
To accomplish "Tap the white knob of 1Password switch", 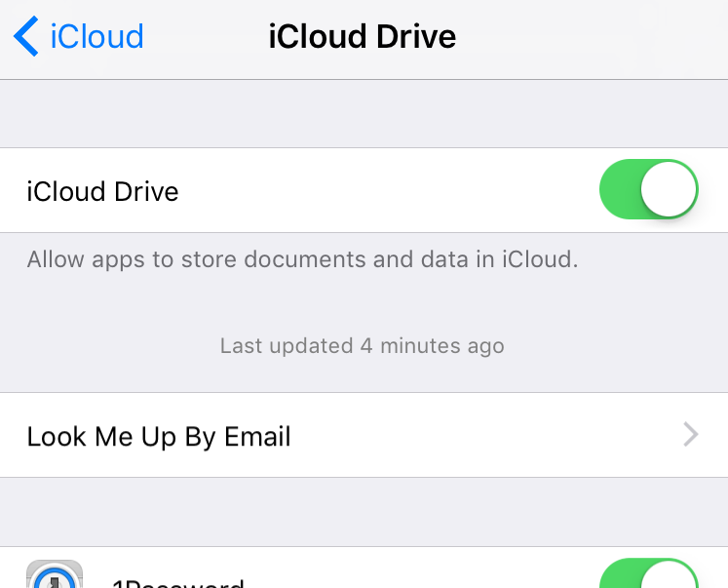I will 669,575.
